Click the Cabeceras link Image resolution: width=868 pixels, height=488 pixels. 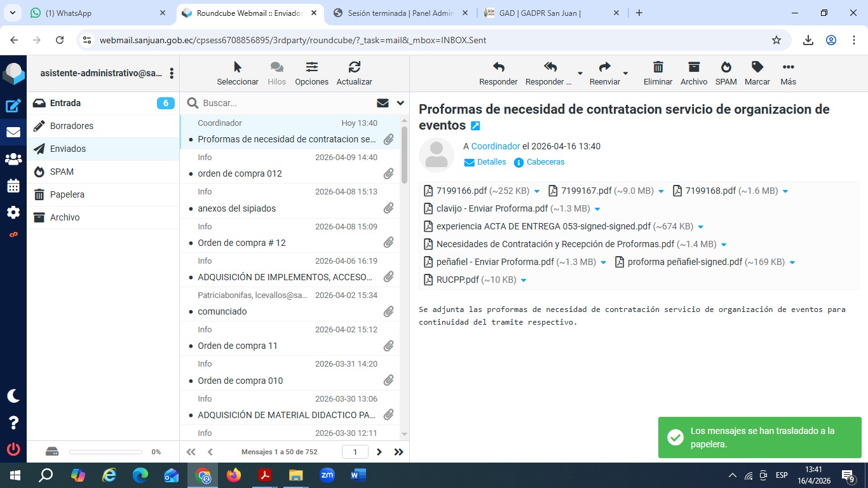click(x=545, y=162)
